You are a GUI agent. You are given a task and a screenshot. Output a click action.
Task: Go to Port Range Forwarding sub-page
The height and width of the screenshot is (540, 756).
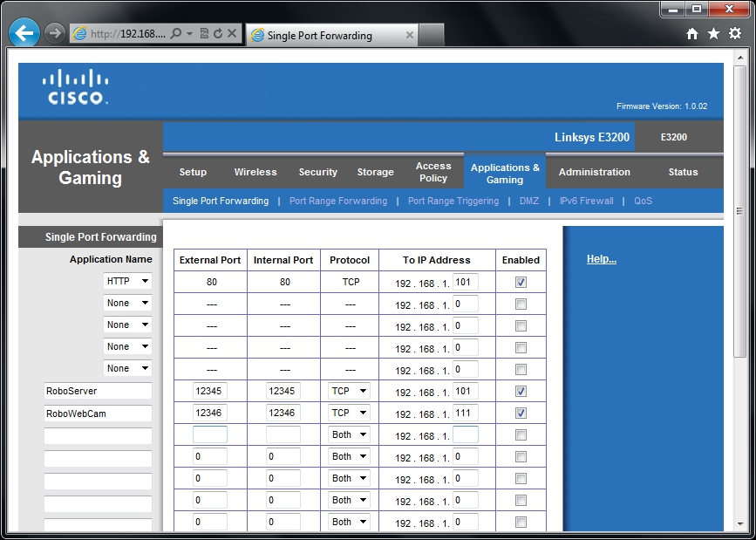(338, 201)
